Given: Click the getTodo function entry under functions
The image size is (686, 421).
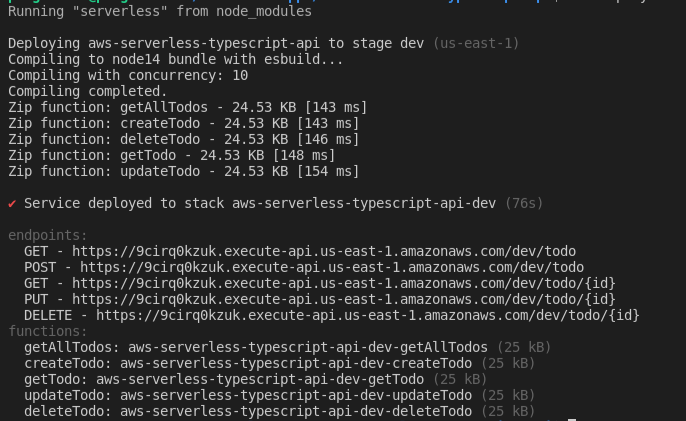Looking at the screenshot, I should click(x=256, y=379).
